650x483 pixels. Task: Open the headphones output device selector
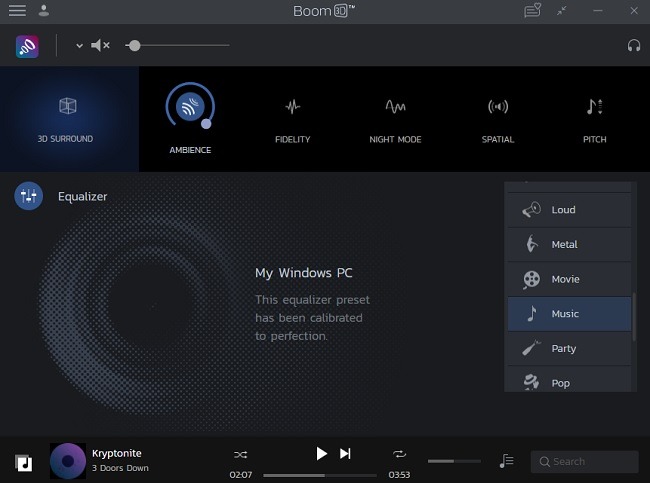(634, 45)
